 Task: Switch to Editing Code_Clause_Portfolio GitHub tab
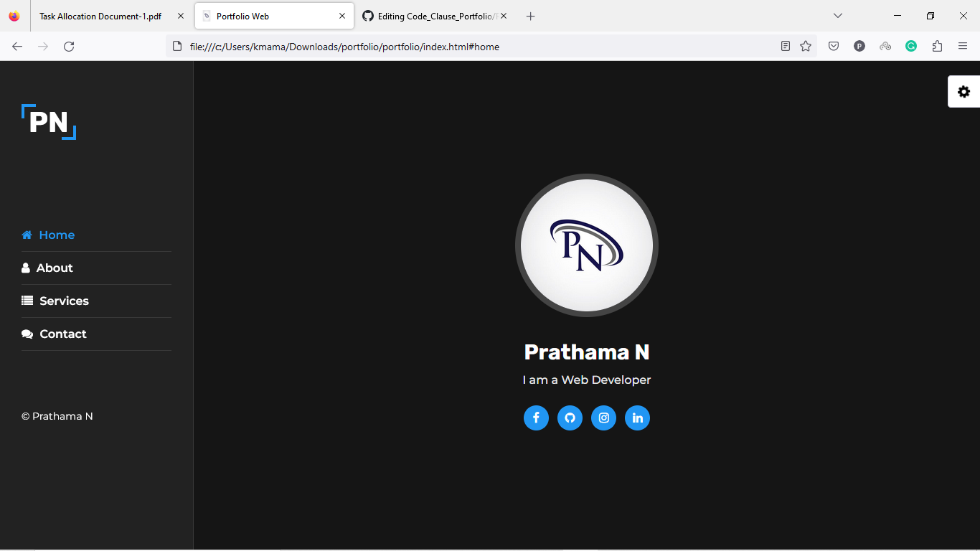[x=434, y=16]
